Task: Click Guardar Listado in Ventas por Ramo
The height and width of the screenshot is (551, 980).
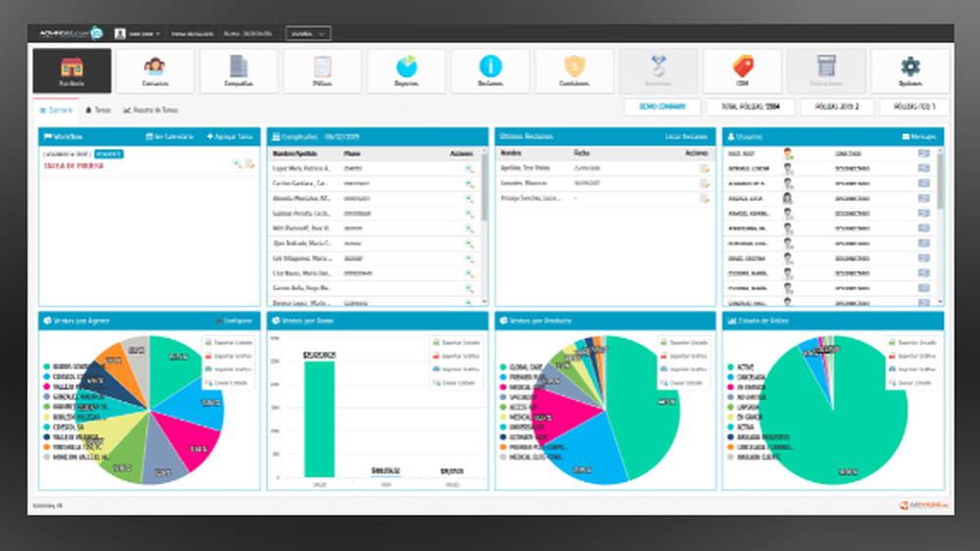Action: point(457,343)
